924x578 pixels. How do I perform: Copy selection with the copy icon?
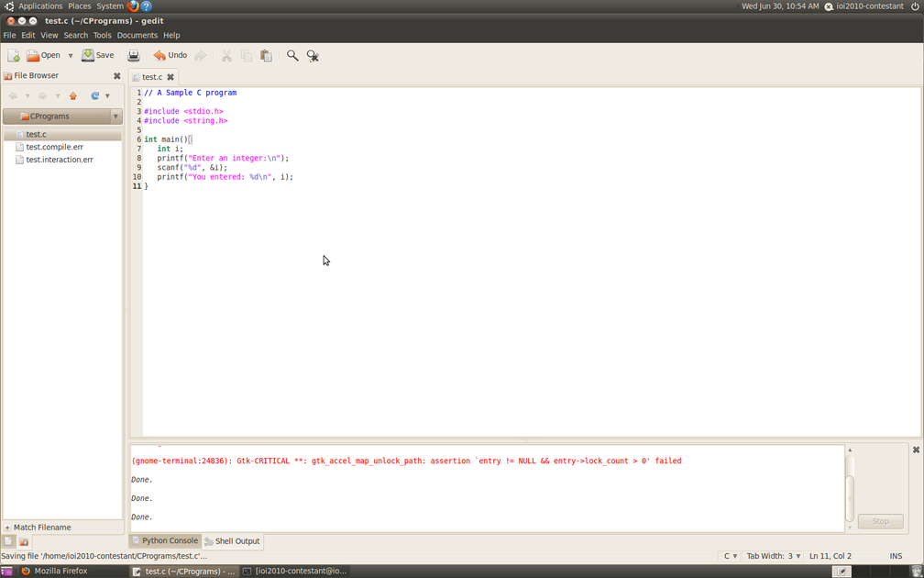point(247,55)
